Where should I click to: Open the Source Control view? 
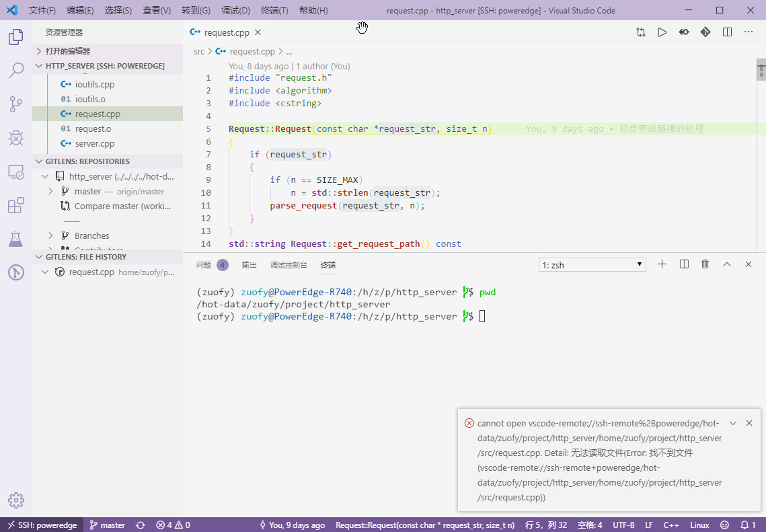point(15,104)
